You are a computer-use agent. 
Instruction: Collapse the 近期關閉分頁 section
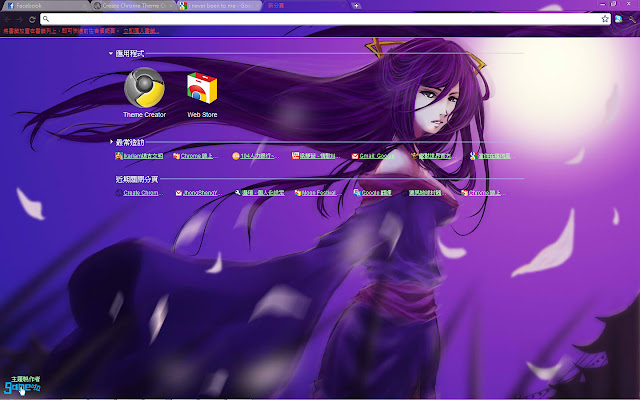[x=112, y=179]
